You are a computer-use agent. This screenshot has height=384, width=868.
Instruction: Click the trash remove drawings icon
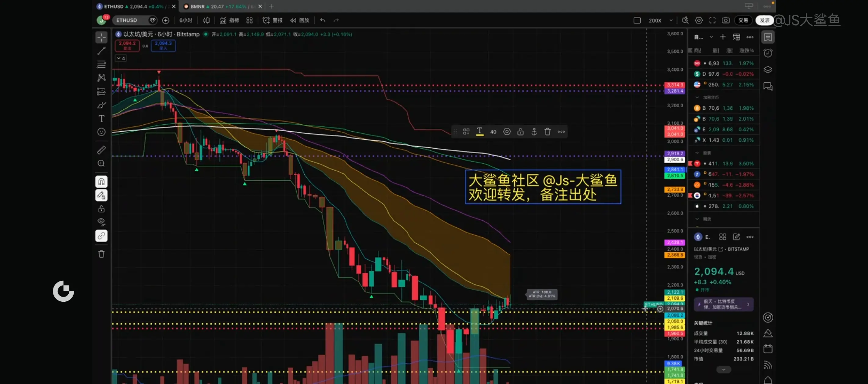point(101,254)
